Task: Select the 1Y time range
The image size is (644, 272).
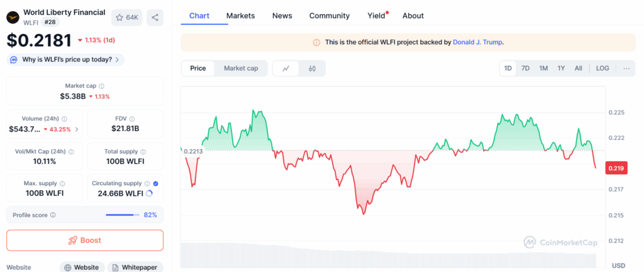Action: coord(561,69)
